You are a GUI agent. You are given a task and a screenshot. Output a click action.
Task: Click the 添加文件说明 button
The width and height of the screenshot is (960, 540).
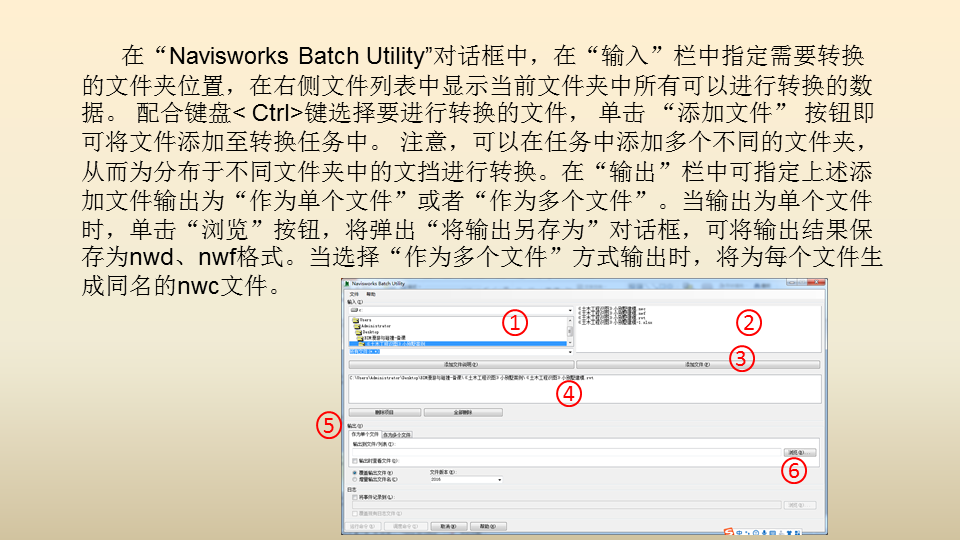pos(462,364)
